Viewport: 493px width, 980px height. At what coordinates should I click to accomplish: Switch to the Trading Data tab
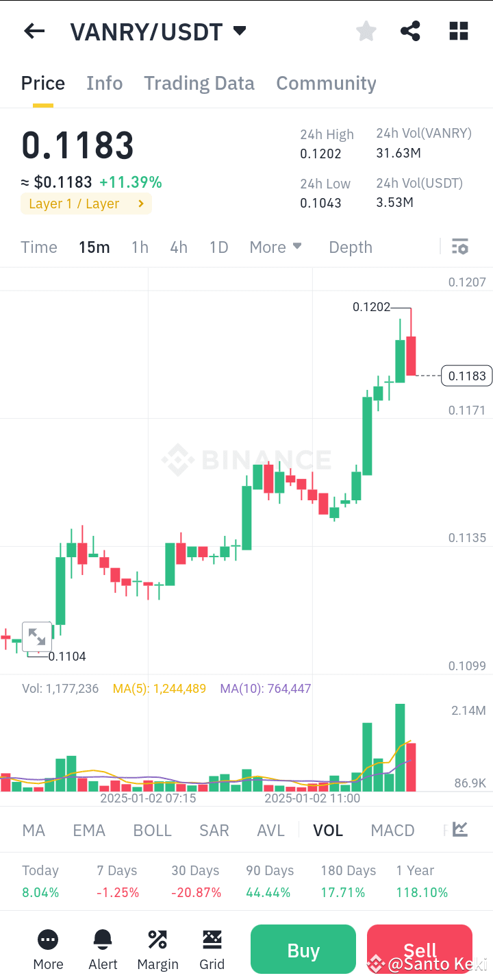tap(199, 83)
